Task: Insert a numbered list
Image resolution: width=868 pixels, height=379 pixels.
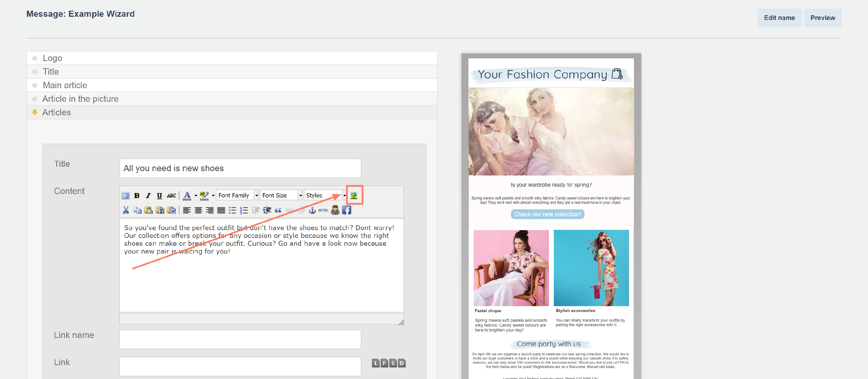Action: point(244,210)
